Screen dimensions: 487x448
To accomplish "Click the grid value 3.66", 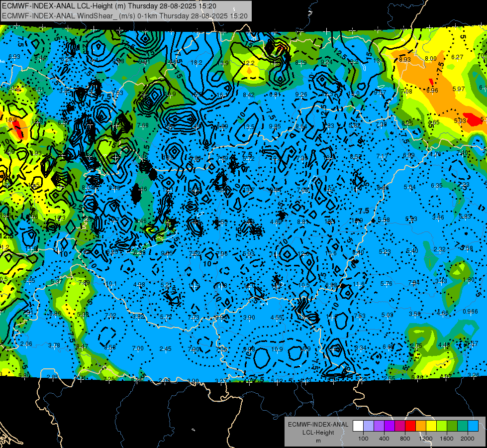I will pos(438,218).
